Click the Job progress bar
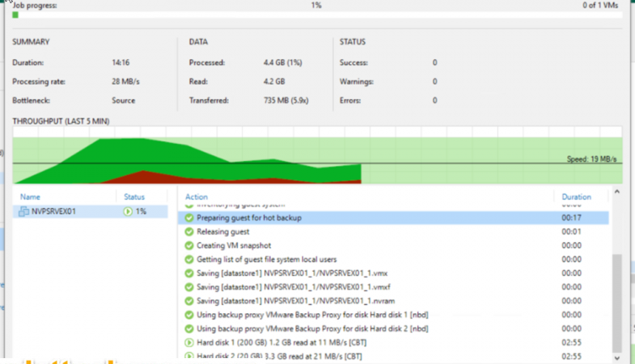635x364 pixels. click(x=317, y=15)
